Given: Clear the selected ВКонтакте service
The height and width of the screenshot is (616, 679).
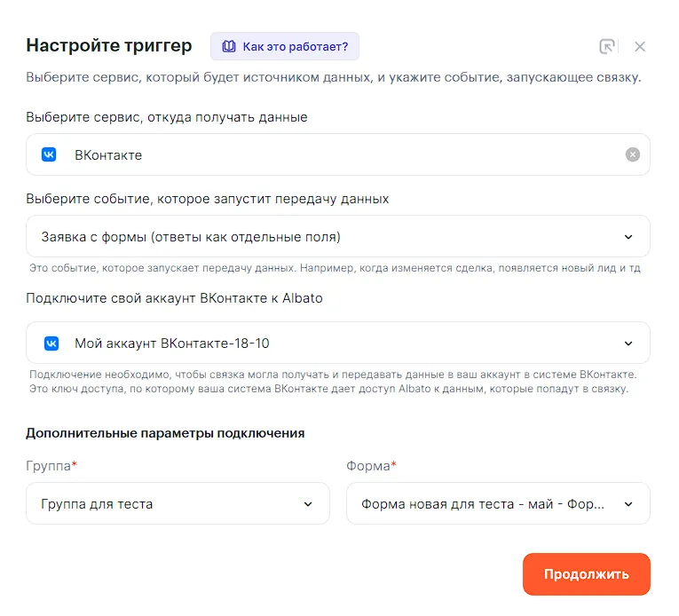Looking at the screenshot, I should pyautogui.click(x=632, y=154).
